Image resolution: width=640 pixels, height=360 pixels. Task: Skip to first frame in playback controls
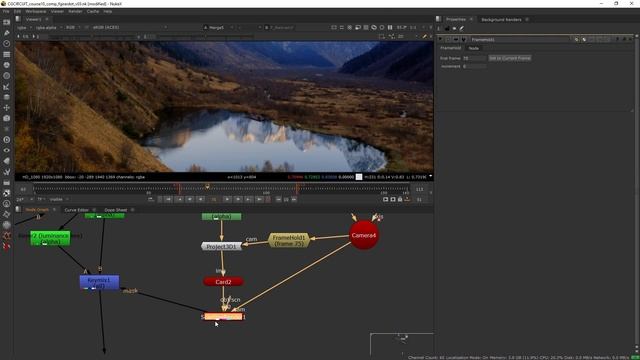[168, 199]
